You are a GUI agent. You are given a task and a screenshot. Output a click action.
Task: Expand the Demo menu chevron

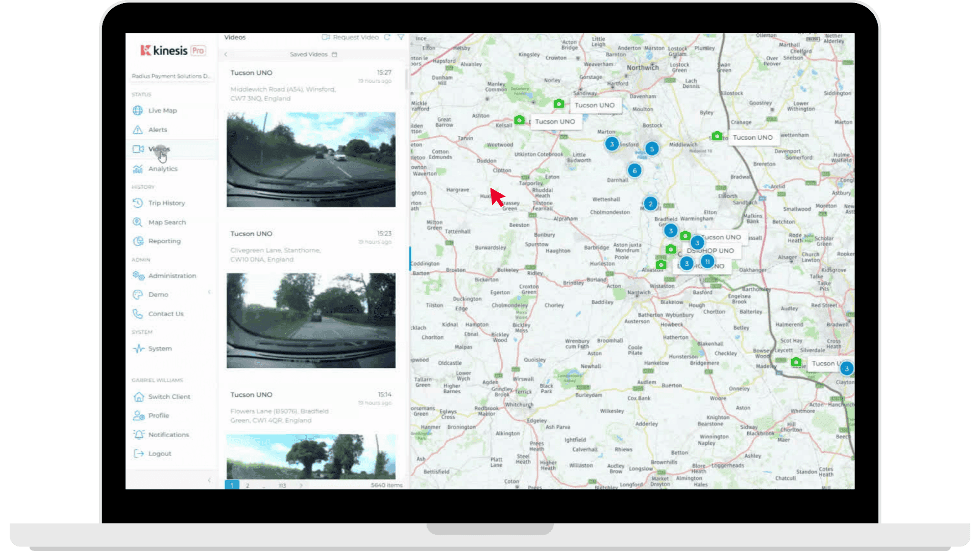[x=209, y=292]
